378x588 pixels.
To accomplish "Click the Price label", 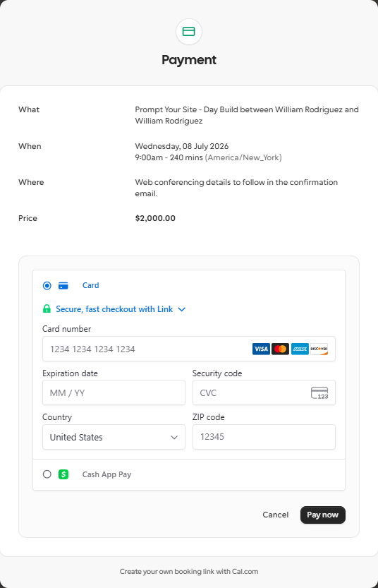I will (28, 218).
